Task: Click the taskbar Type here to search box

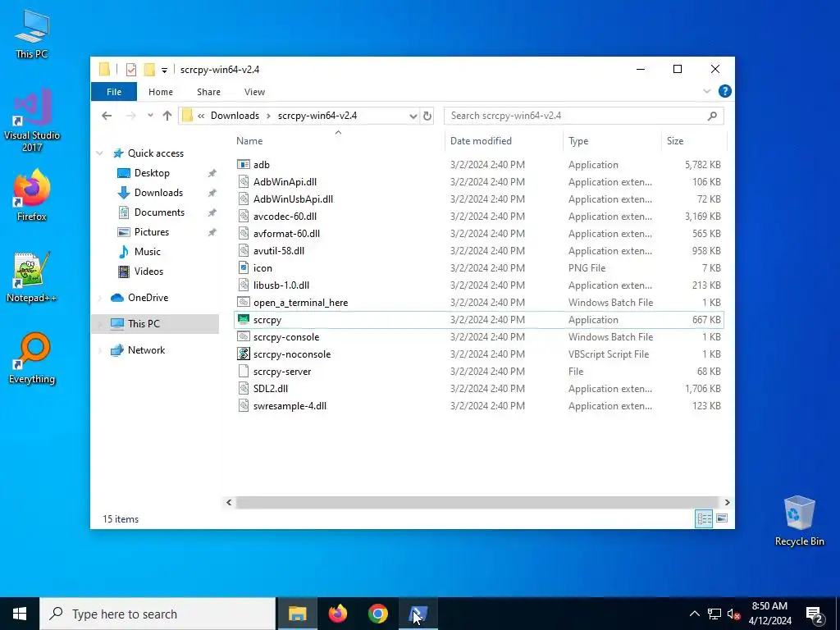Action: [157, 614]
